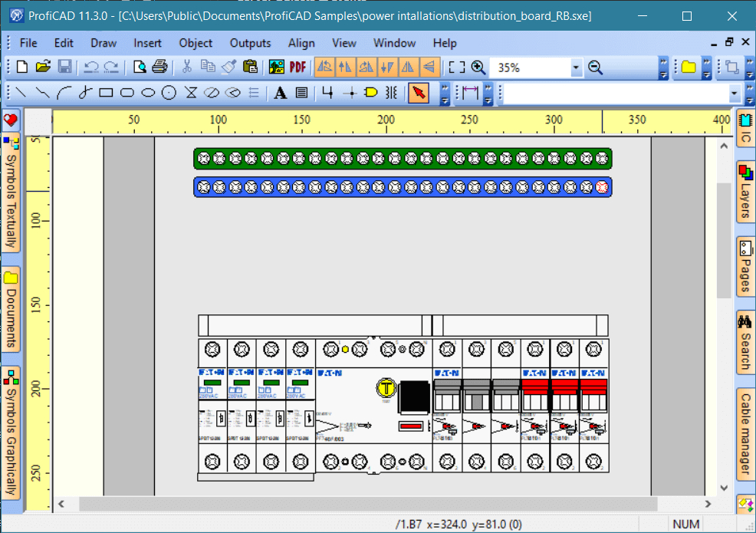Select the text tool A icon
This screenshot has width=756, height=533.
[x=280, y=93]
